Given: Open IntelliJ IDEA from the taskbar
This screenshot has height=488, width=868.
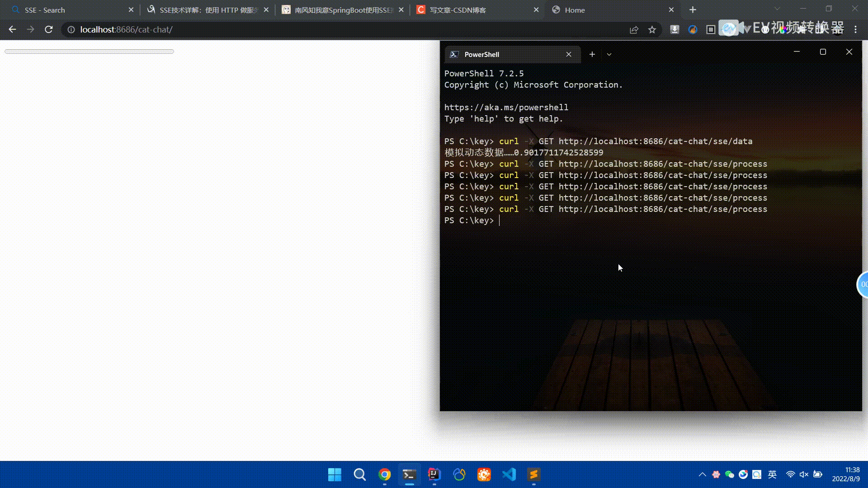Looking at the screenshot, I should pos(434,474).
